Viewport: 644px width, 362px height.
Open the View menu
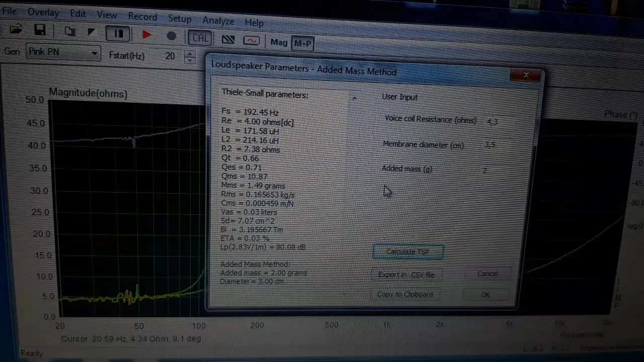107,16
